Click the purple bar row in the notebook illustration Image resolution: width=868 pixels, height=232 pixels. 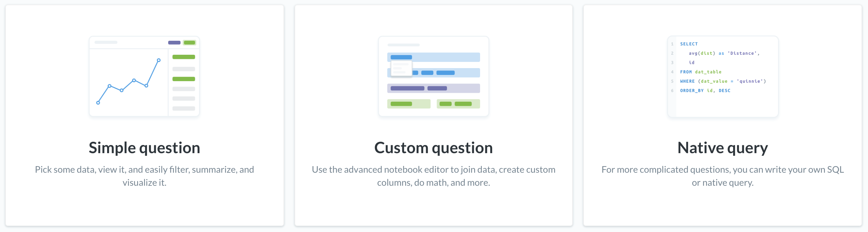(433, 88)
